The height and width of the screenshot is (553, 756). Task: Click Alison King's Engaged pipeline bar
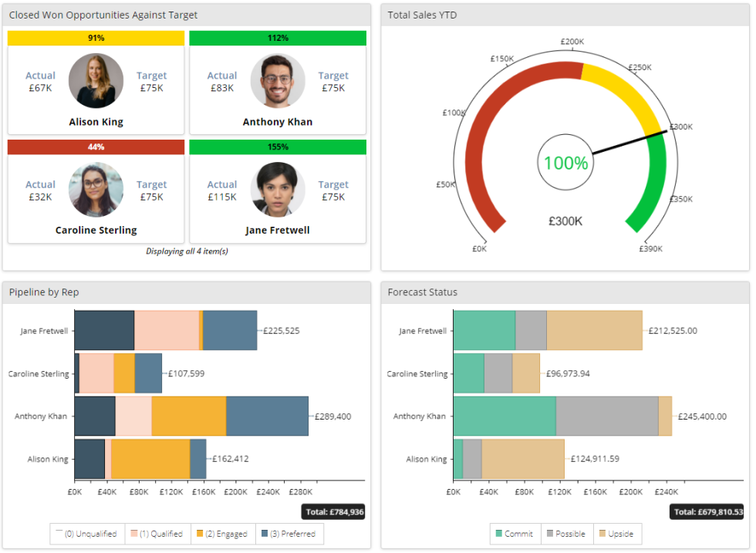150,459
